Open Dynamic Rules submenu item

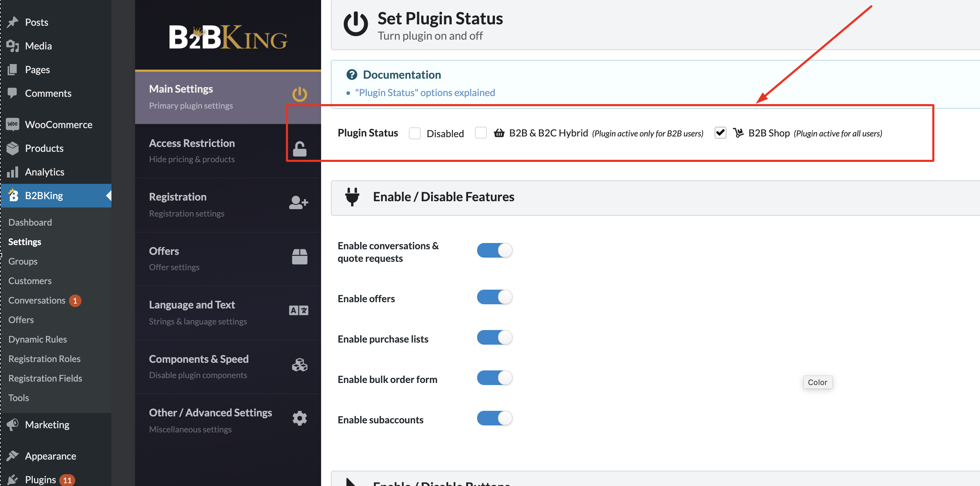(38, 339)
